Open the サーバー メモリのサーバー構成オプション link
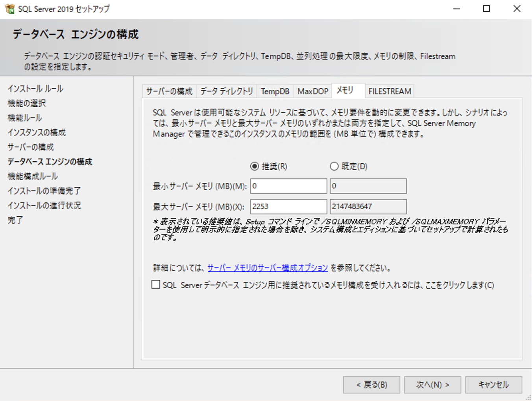The image size is (532, 401). pyautogui.click(x=268, y=268)
